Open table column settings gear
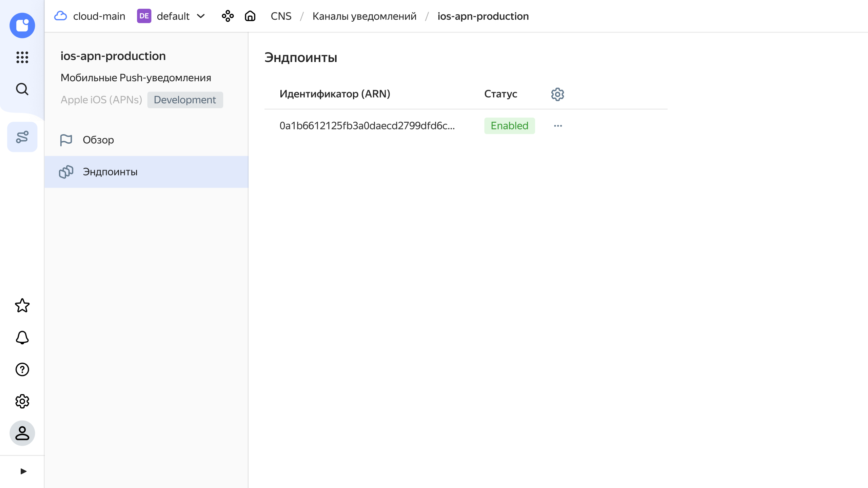The height and width of the screenshot is (488, 868). point(557,94)
